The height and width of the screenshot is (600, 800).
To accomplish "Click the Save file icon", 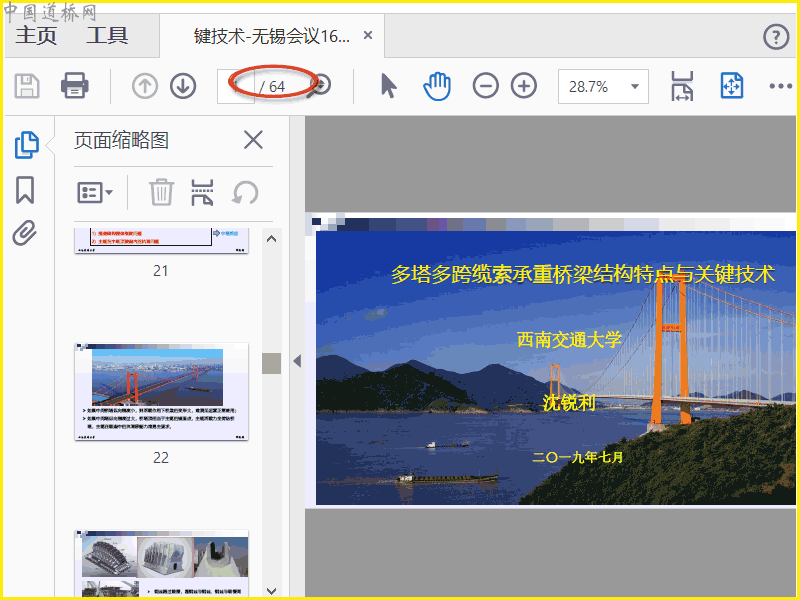I will pos(27,86).
